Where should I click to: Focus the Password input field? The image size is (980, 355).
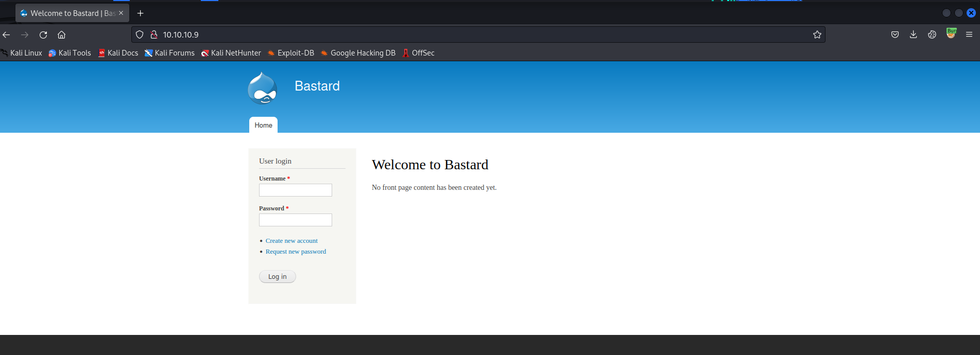(x=296, y=220)
